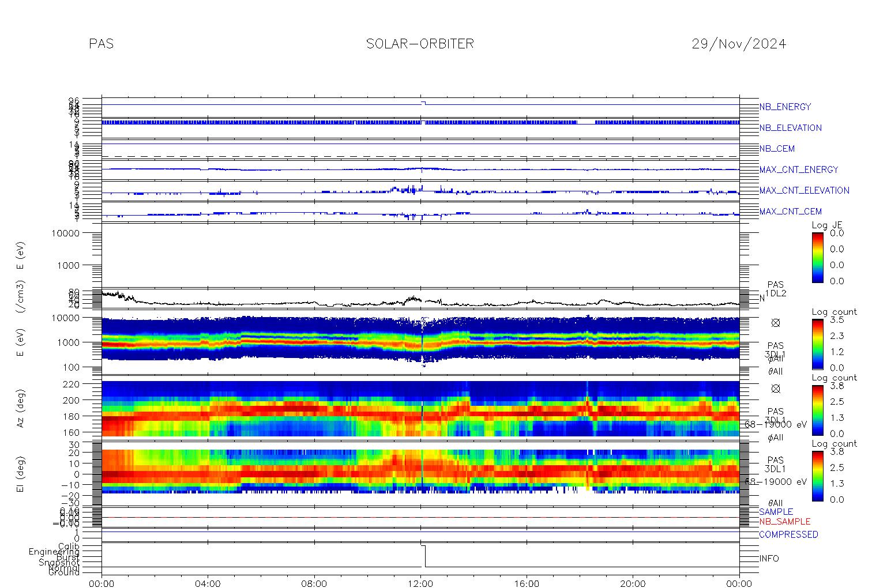
Task: Click the COMPRESSED panel label
Action: click(x=788, y=534)
